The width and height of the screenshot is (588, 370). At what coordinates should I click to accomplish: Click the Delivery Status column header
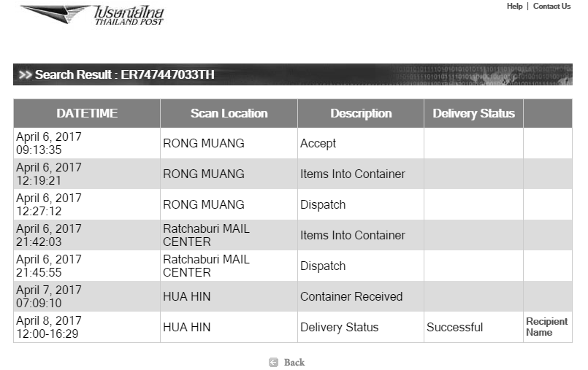pos(473,113)
